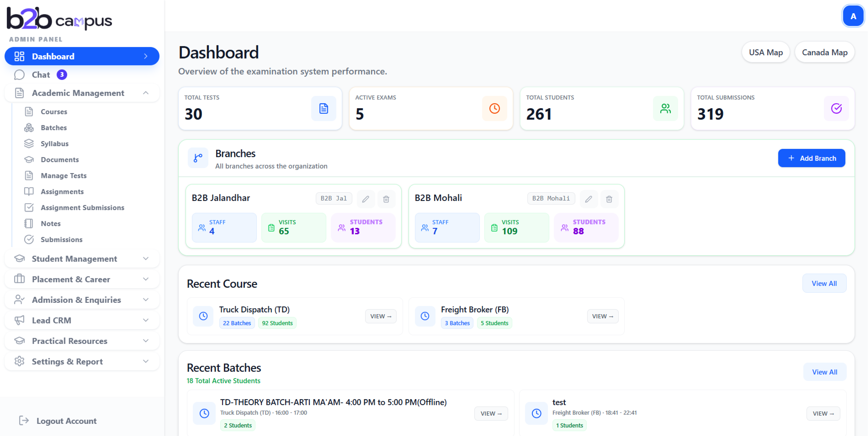
Task: Click the Batches cubes icon
Action: [x=29, y=128]
